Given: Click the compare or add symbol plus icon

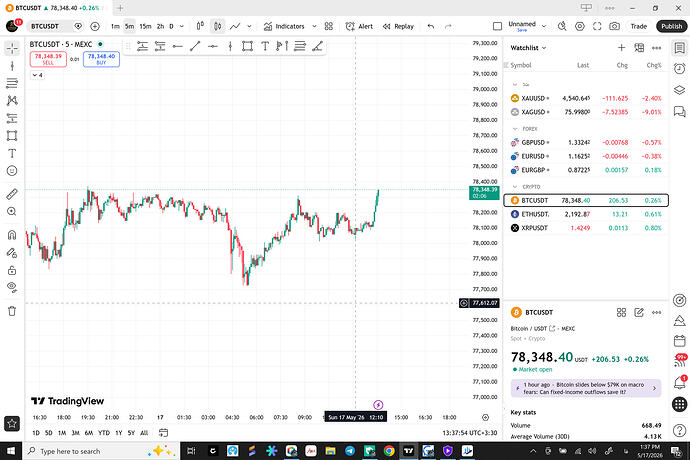Looking at the screenshot, I should click(x=95, y=26).
